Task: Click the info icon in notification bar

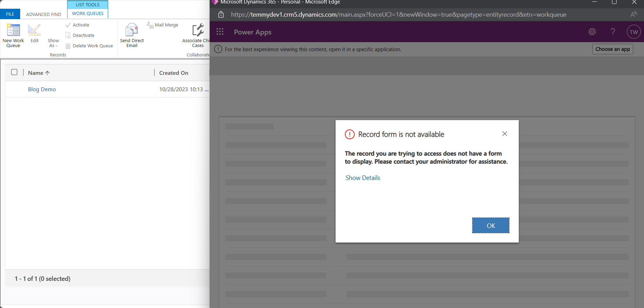Action: pyautogui.click(x=218, y=49)
